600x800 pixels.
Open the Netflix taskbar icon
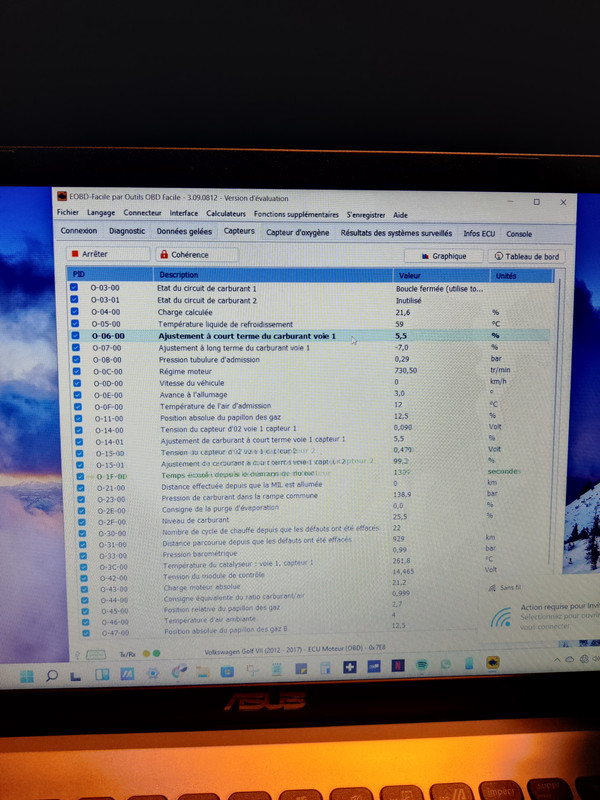(x=398, y=666)
